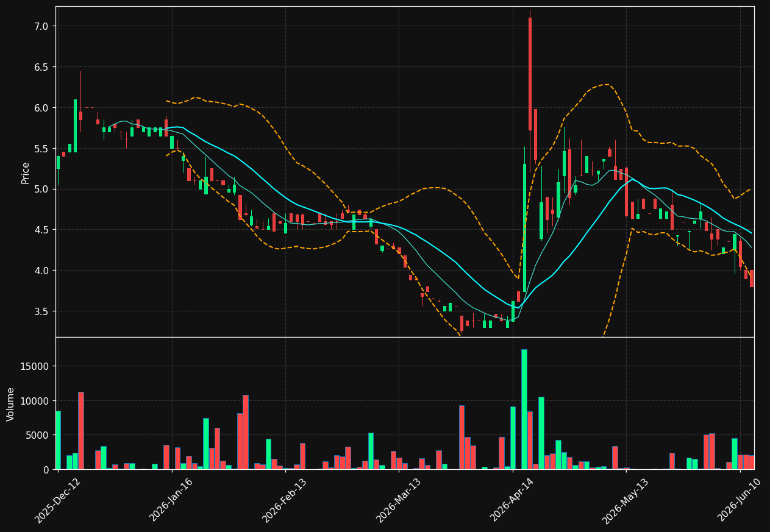Click the 5.5 price axis label
The image size is (770, 532).
42,148
